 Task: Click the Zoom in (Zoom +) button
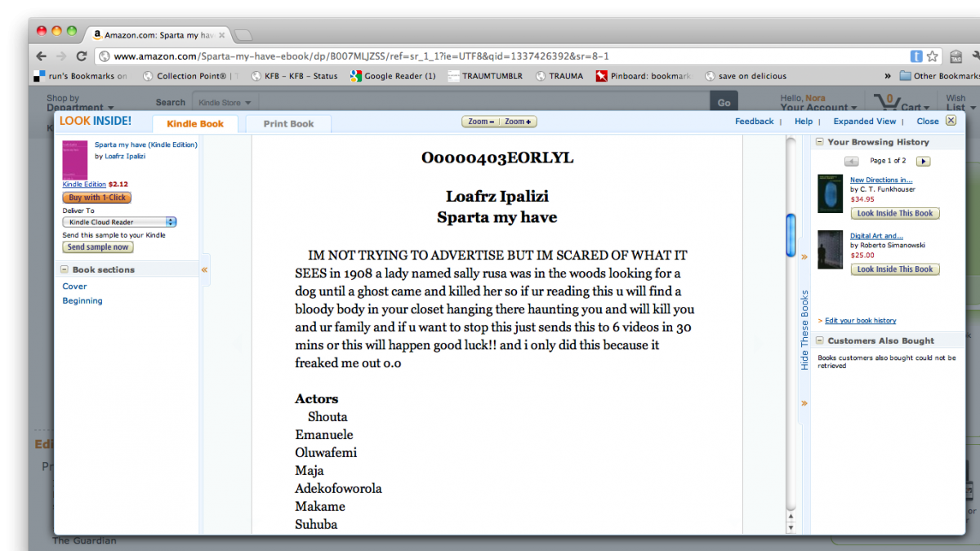click(x=518, y=122)
